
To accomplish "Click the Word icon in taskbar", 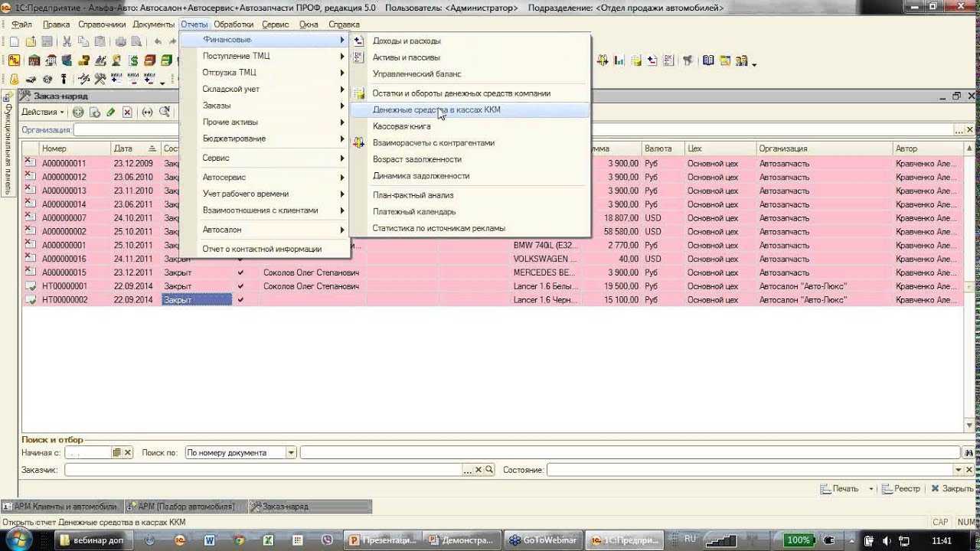I will [x=210, y=540].
